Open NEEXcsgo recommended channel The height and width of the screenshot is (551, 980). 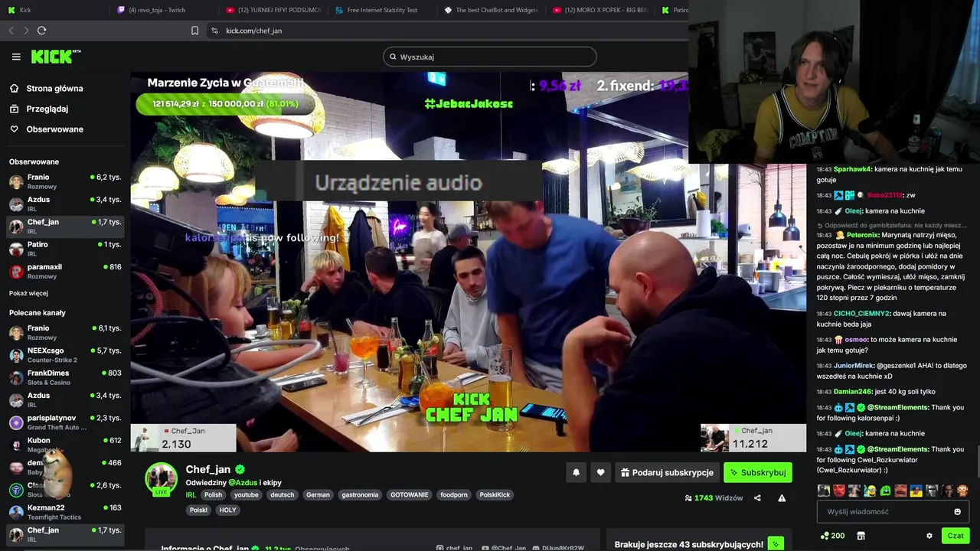point(64,355)
